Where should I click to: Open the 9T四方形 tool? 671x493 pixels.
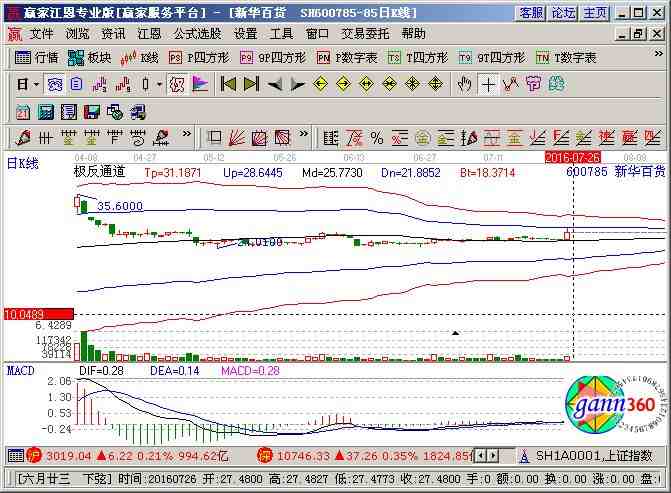492,57
